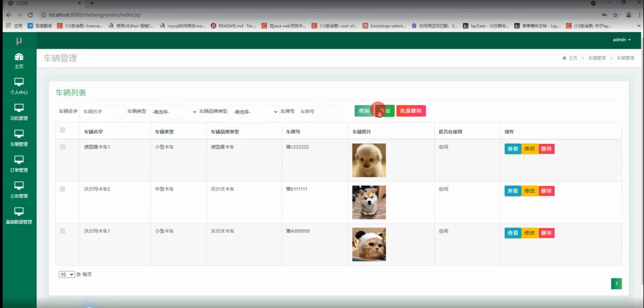Click the 中型卡车 type cell
Screen dimensions: 644x308
click(x=164, y=189)
